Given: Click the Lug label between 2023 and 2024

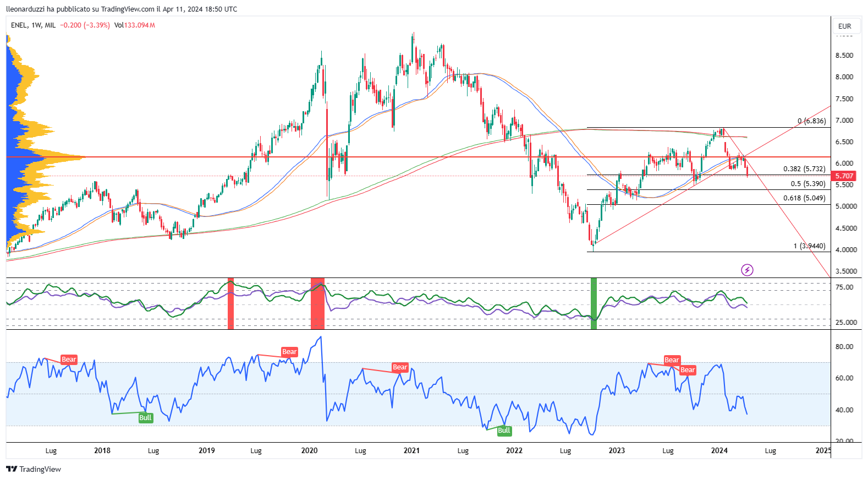Looking at the screenshot, I should pos(668,451).
